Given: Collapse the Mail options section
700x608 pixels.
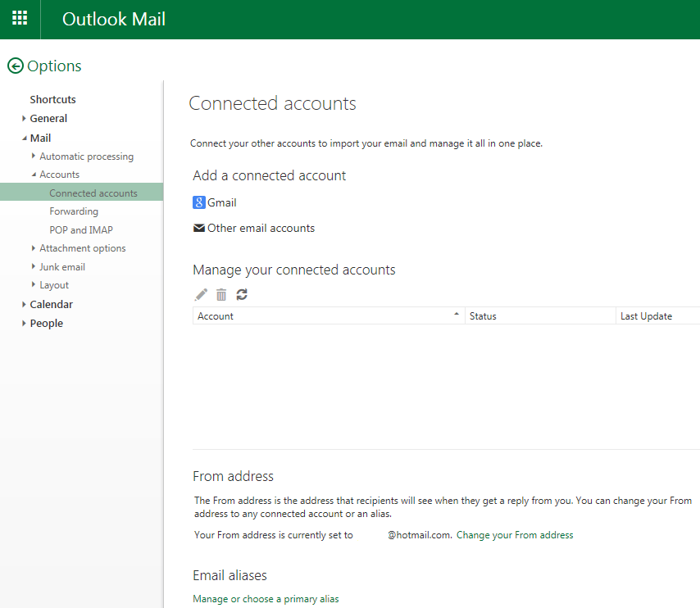Looking at the screenshot, I should pyautogui.click(x=24, y=138).
